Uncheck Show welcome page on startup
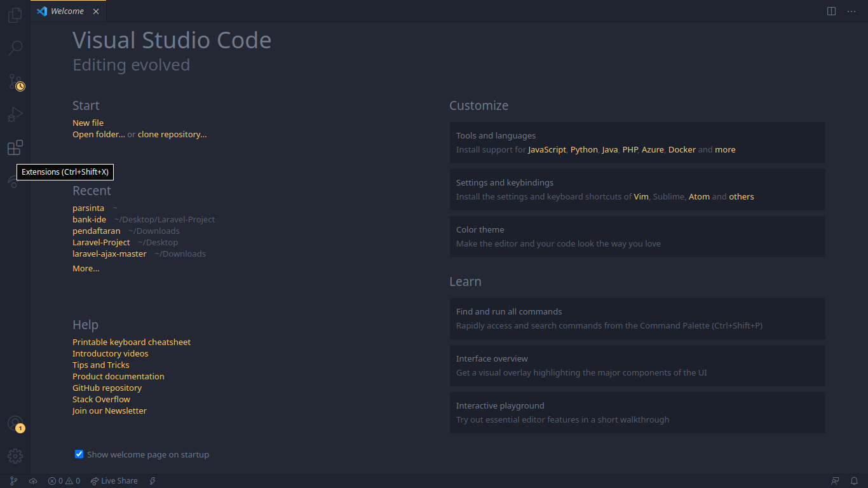 (79, 454)
